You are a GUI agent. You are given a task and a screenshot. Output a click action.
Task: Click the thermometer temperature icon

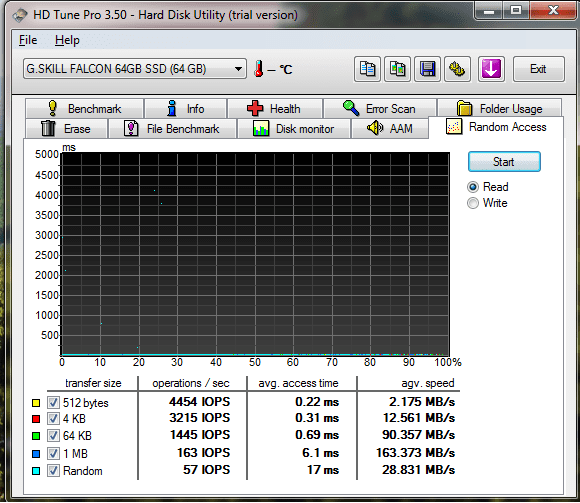(x=259, y=69)
